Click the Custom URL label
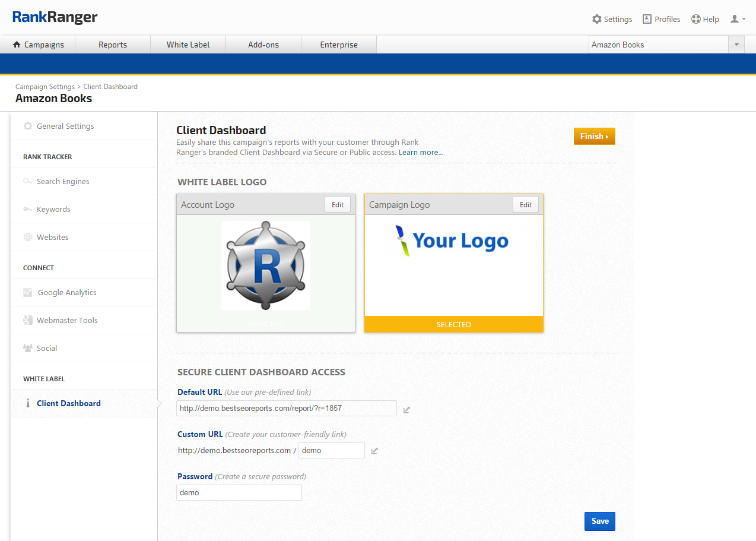756x541 pixels. [200, 434]
